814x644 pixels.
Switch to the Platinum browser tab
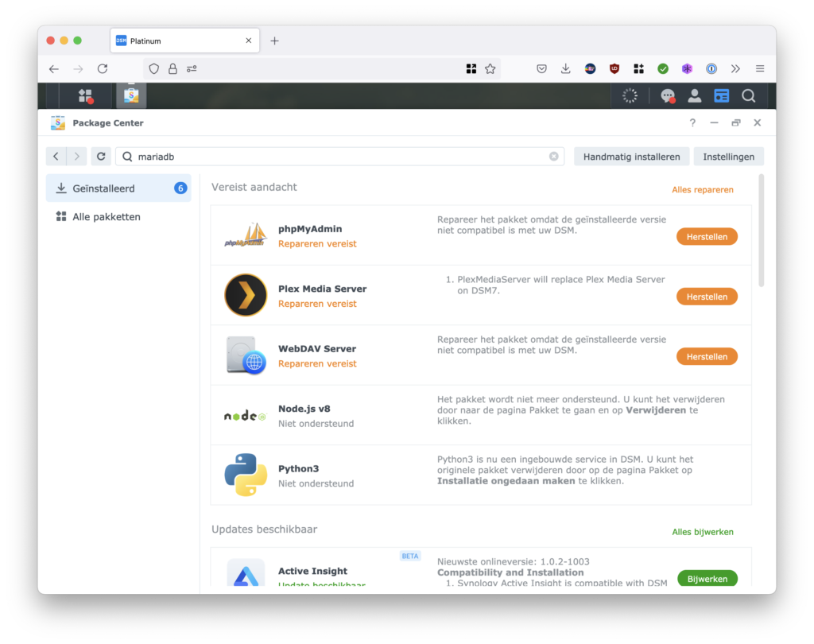click(184, 41)
